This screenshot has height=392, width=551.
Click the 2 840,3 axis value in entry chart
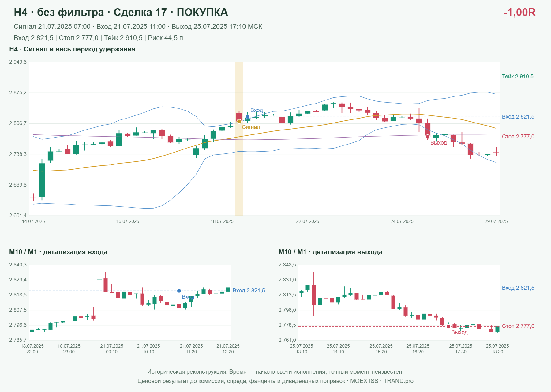click(18, 265)
